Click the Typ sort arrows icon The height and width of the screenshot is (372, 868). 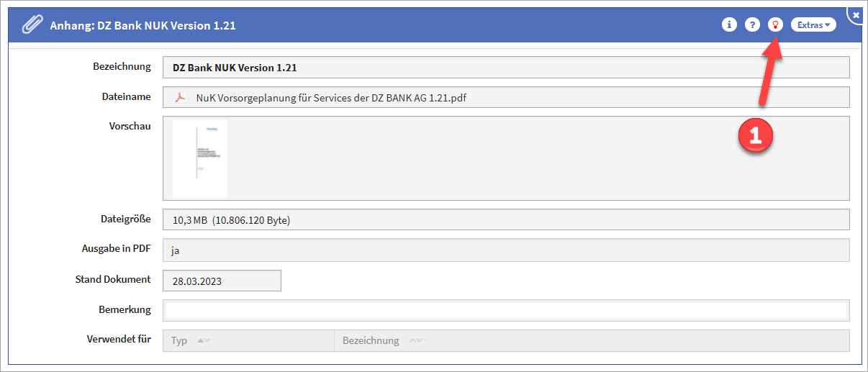tap(204, 340)
